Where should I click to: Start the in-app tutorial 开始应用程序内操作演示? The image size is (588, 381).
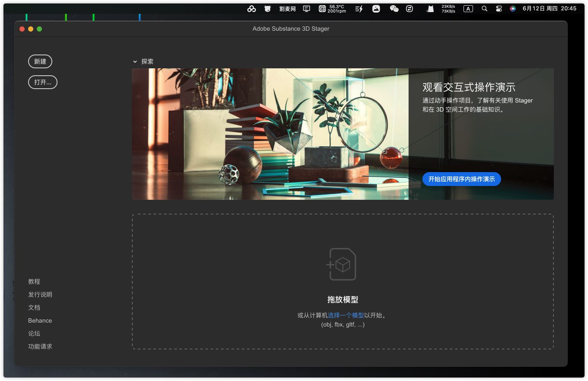[x=461, y=179]
